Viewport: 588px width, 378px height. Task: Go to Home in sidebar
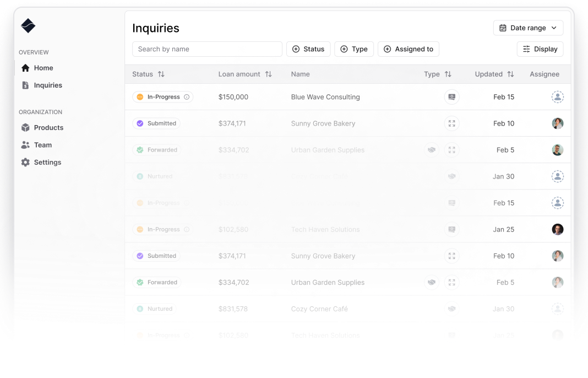click(43, 68)
